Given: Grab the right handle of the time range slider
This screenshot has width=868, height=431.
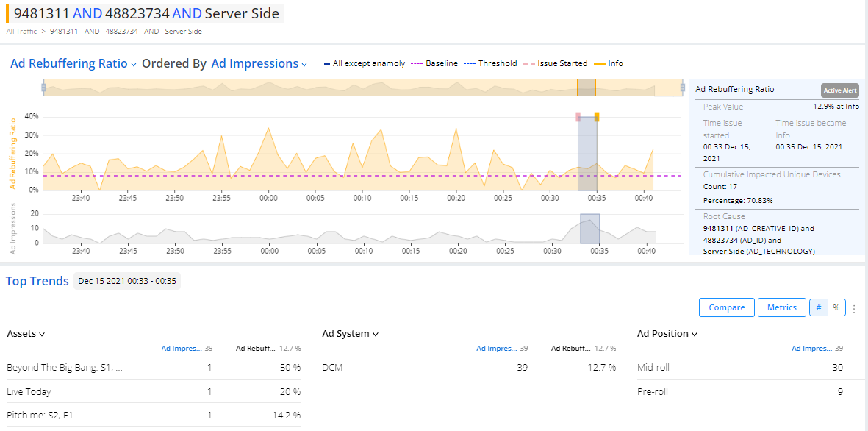Looking at the screenshot, I should point(683,88).
